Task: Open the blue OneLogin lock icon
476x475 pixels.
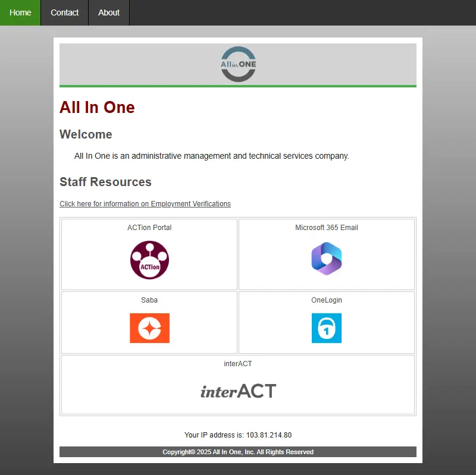Action: 327,328
